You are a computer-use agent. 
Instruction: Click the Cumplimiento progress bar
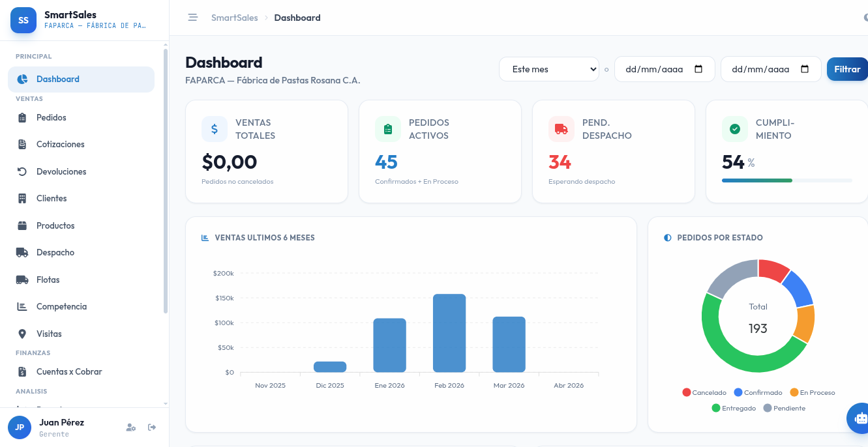(x=787, y=180)
